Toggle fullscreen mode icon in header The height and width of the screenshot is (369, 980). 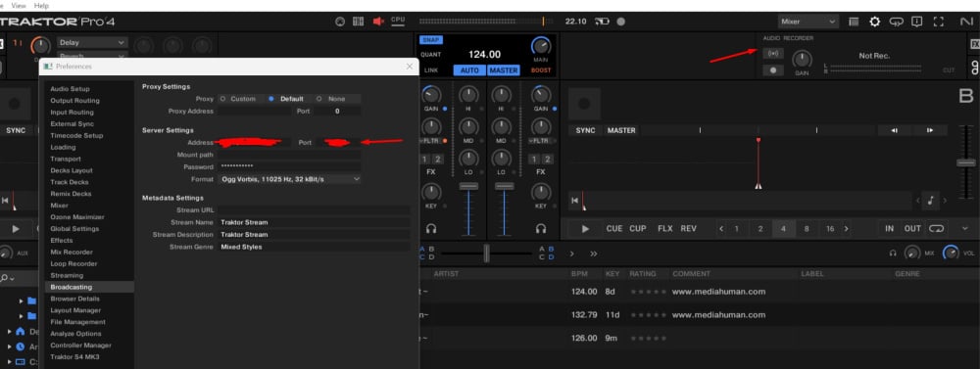pyautogui.click(x=938, y=22)
